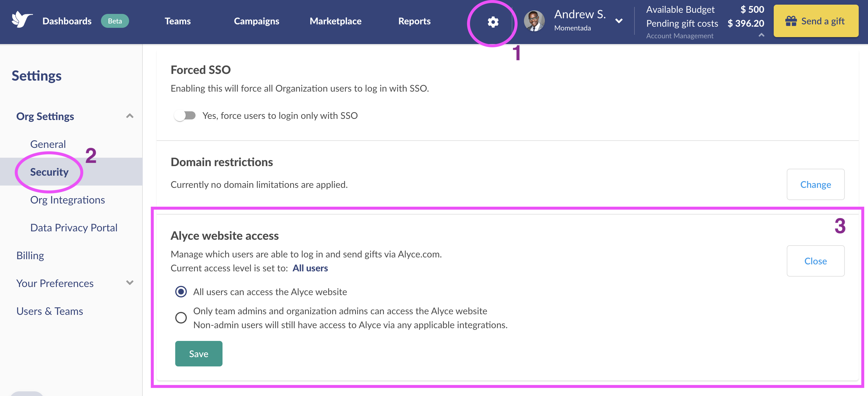Click the Your Preferences label

[55, 283]
